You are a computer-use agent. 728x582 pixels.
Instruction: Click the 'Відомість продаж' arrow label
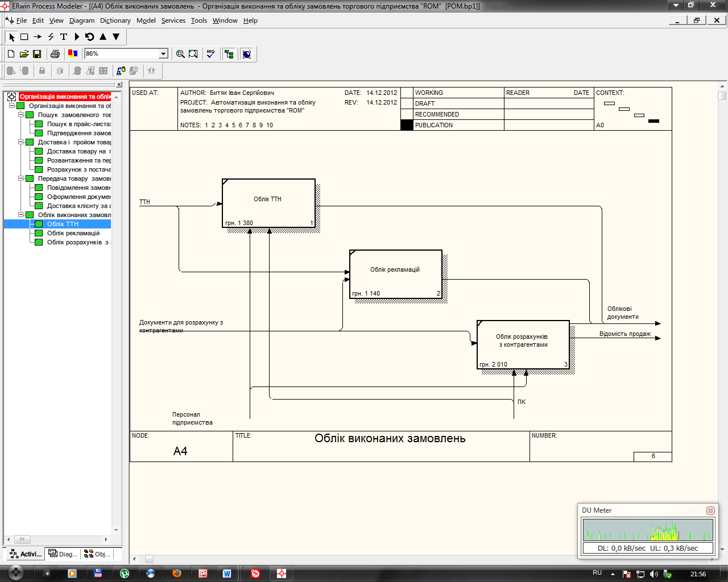pyautogui.click(x=624, y=334)
